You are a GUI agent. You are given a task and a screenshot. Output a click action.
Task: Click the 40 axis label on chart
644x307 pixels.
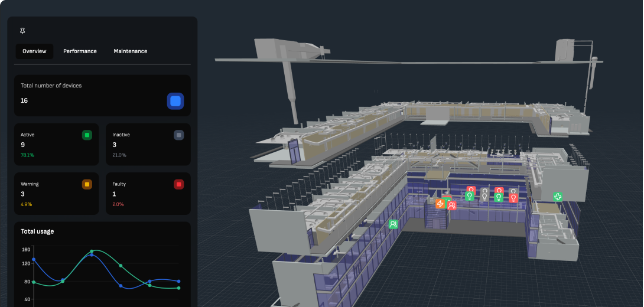27,299
